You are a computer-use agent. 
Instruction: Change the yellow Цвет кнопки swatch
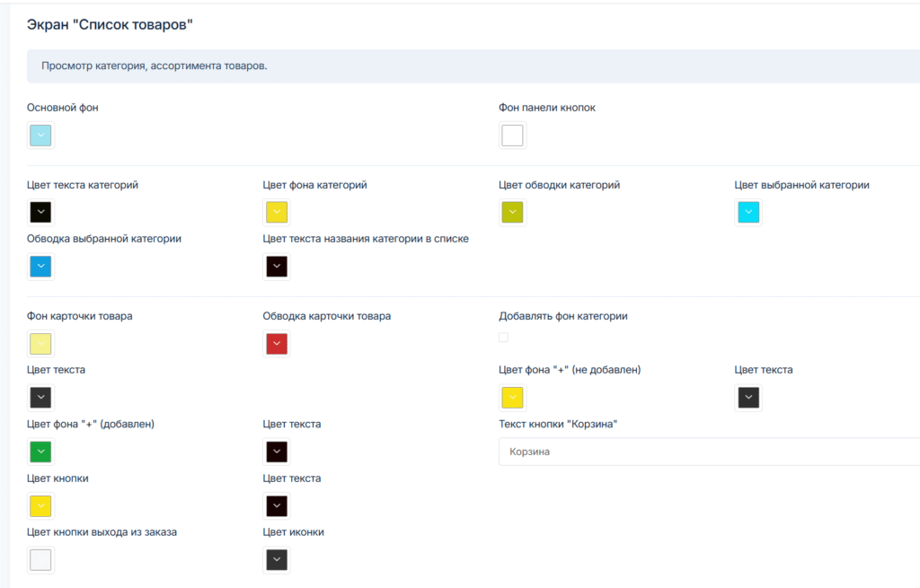[x=40, y=506]
